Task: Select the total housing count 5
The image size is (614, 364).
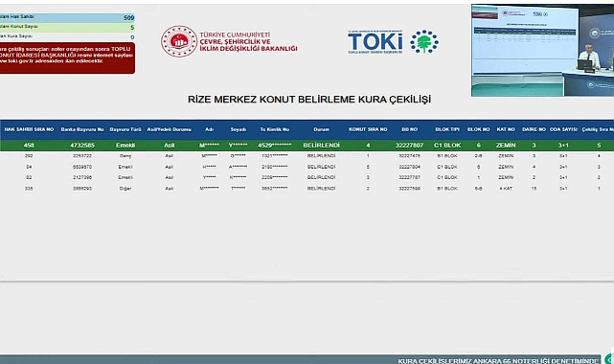Action: coord(132,28)
